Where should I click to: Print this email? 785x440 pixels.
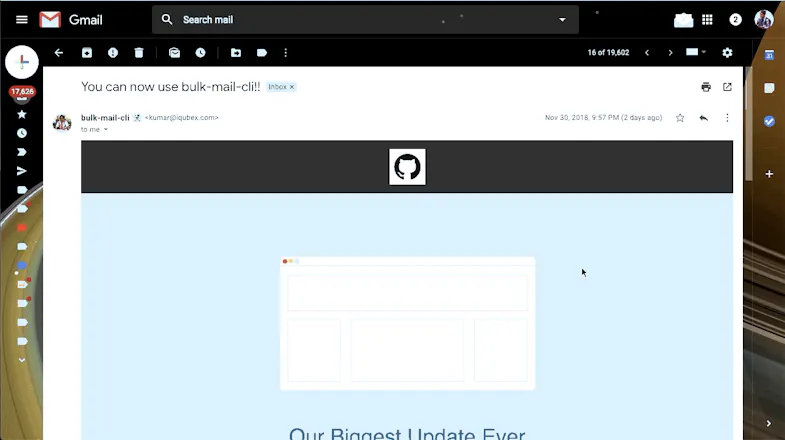click(x=706, y=87)
